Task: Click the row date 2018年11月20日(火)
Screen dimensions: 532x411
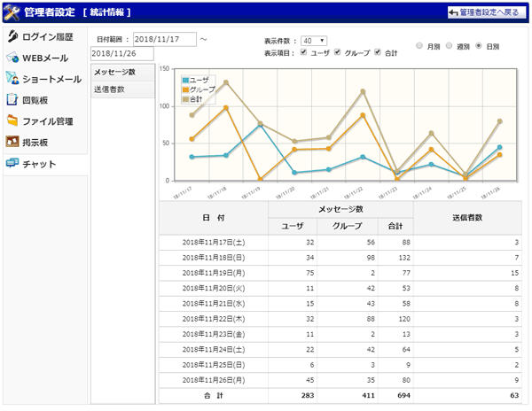Action: click(x=214, y=289)
